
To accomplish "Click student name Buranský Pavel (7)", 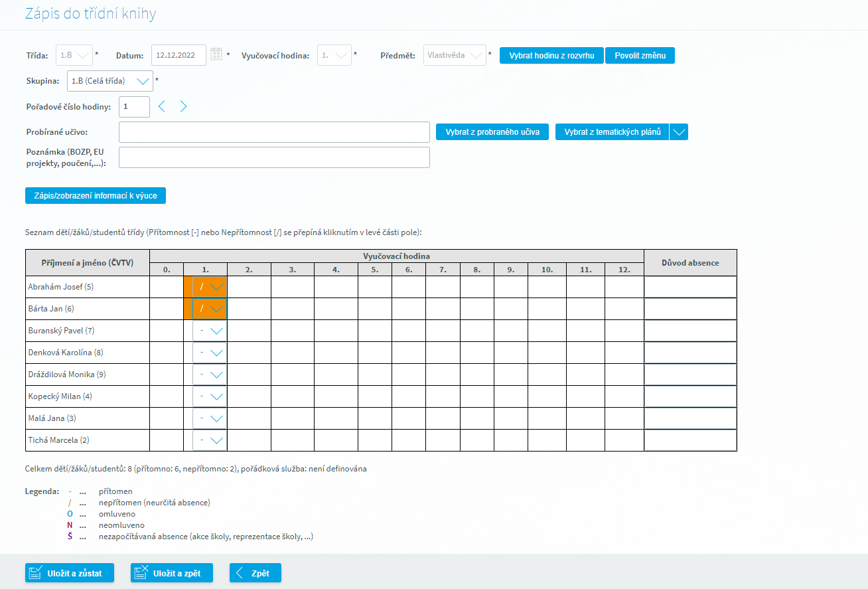I will pos(62,331).
